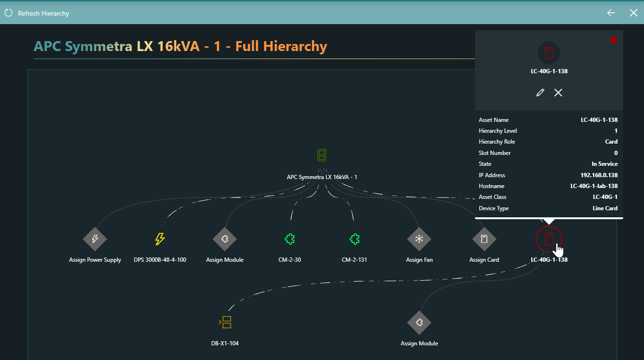
Task: Click the Refresh Hierarchy icon
Action: (8, 13)
